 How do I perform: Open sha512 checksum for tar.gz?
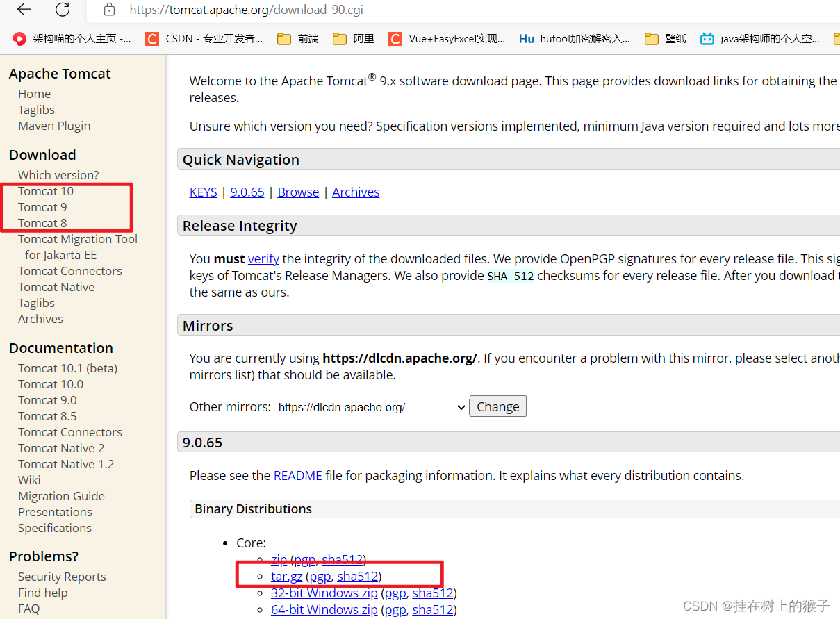[x=357, y=577]
